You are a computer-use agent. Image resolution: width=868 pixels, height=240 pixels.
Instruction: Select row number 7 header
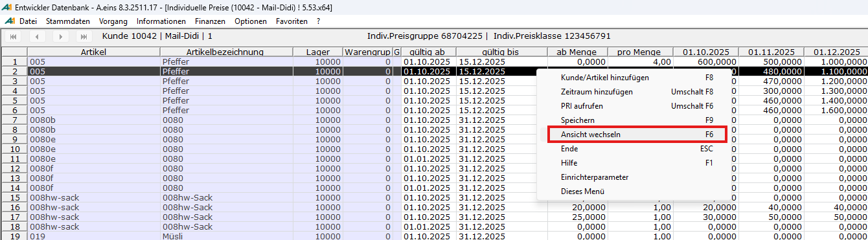(14, 120)
